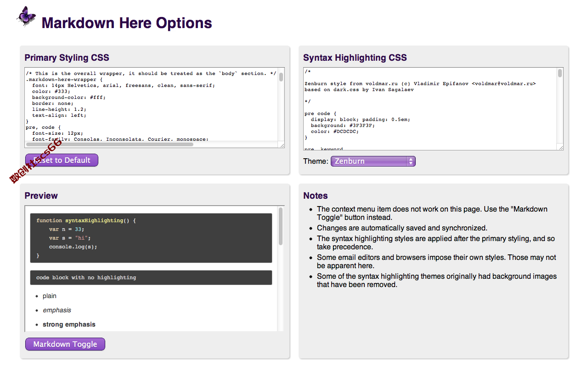Click the resize grip of Primary Styling textarea
588x368 pixels.
[x=282, y=145]
